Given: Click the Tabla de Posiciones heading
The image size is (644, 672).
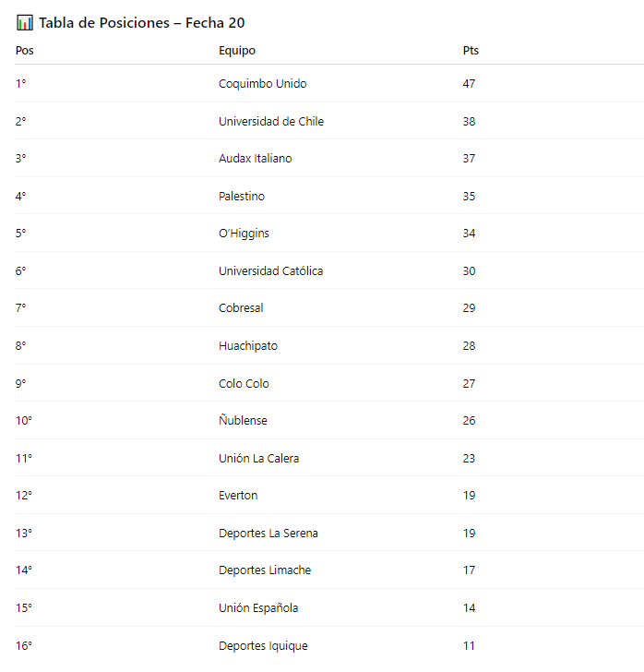Looking at the screenshot, I should [142, 23].
